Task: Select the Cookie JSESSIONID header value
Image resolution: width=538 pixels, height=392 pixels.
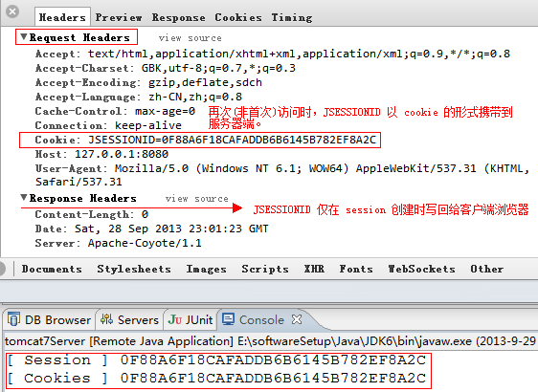Action: (x=233, y=140)
